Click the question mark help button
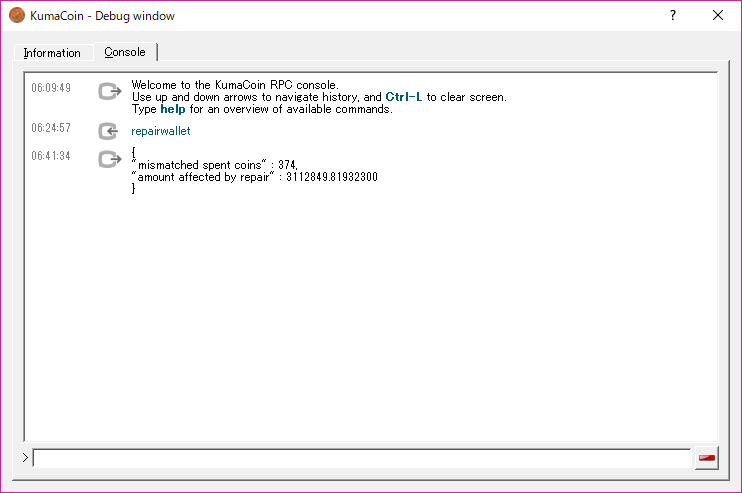 (673, 15)
